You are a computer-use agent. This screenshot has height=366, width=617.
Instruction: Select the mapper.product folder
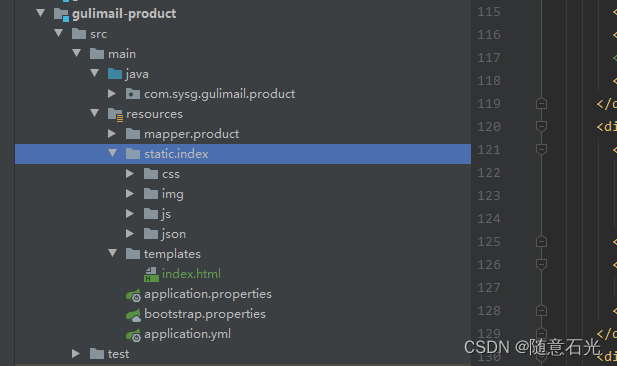[x=192, y=134]
